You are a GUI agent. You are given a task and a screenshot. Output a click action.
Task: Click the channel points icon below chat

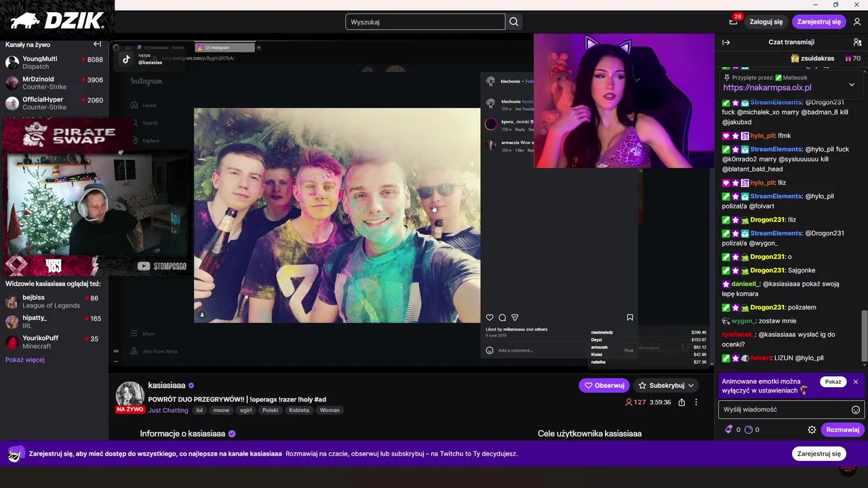tap(749, 430)
